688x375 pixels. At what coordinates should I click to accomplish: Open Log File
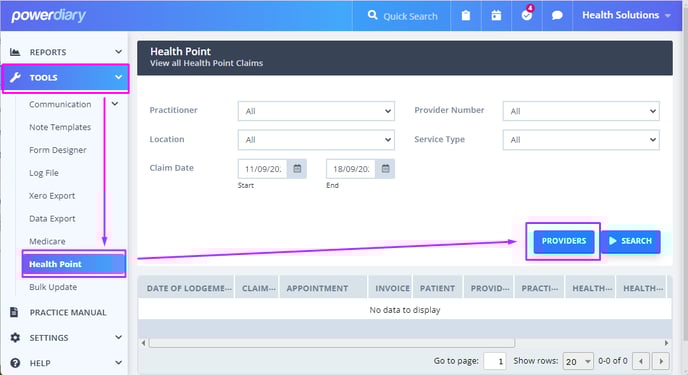tap(44, 173)
